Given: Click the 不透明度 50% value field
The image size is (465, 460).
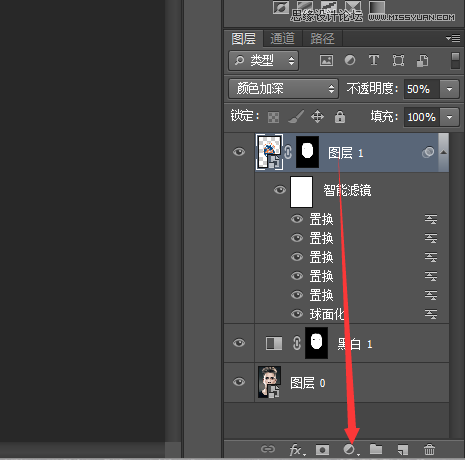Looking at the screenshot, I should coord(422,89).
